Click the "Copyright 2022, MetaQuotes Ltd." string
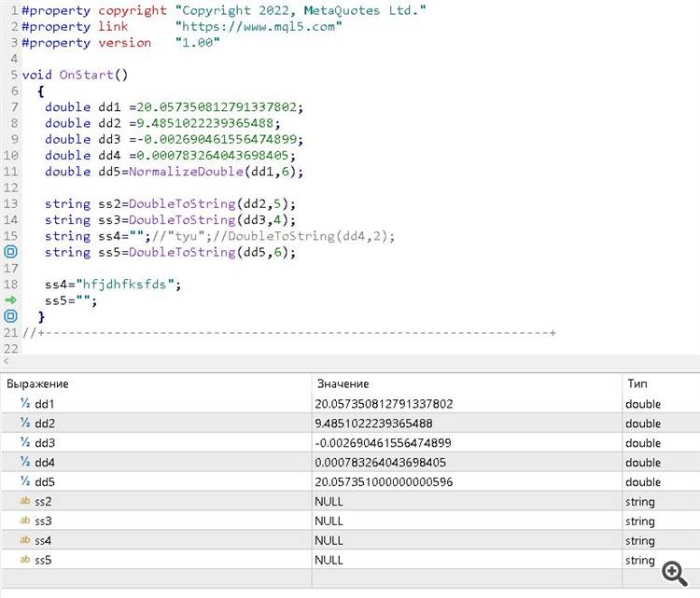700x598 pixels. pyautogui.click(x=301, y=10)
